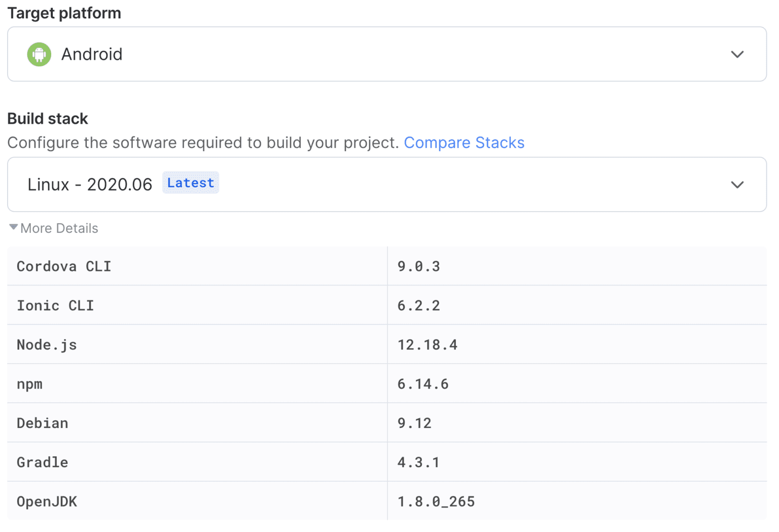Screen dimensions: 779x532
Task: Click the npm row label
Action: coord(30,384)
